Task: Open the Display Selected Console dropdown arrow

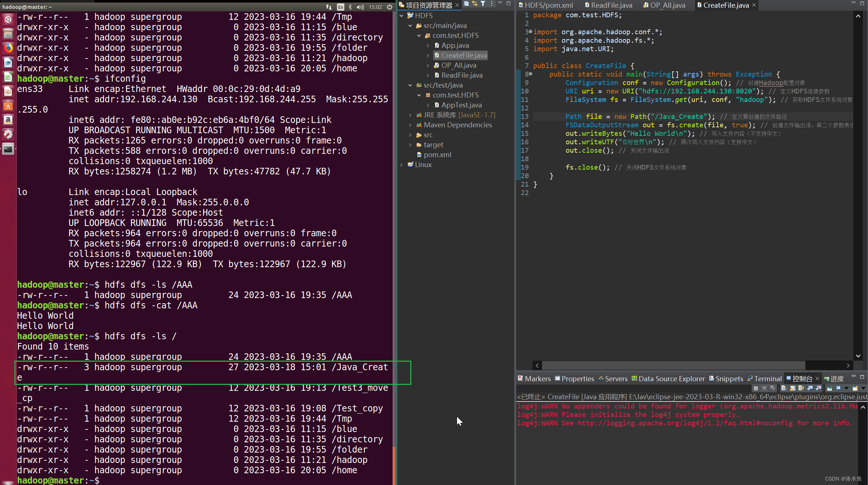Action: point(846,388)
